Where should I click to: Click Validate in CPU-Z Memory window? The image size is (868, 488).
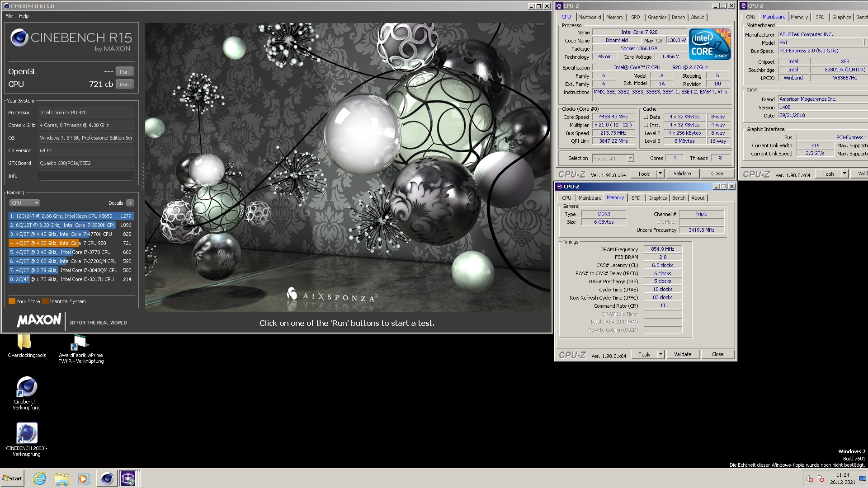coord(683,354)
